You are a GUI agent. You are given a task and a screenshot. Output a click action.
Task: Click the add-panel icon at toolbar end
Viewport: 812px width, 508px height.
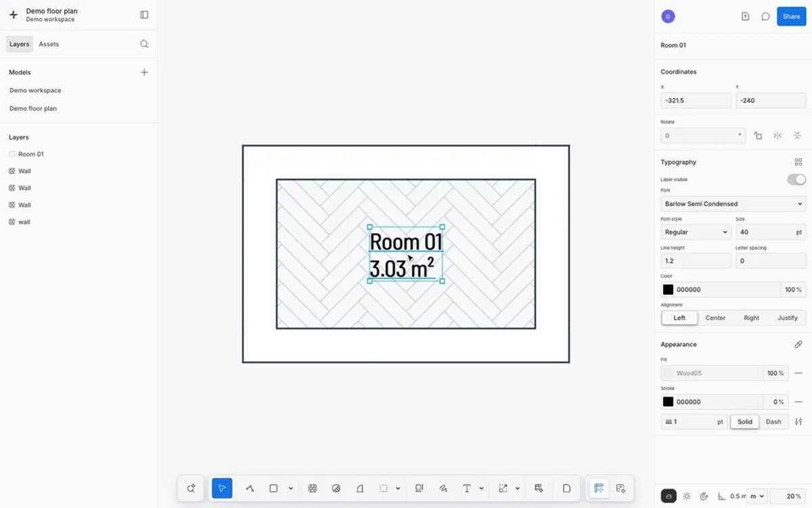[621, 488]
